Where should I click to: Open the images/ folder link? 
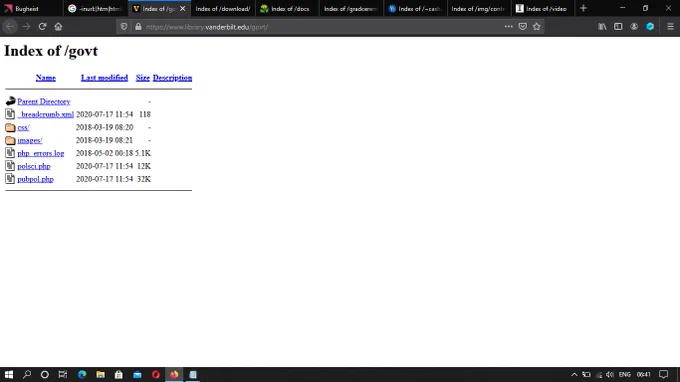[30, 140]
